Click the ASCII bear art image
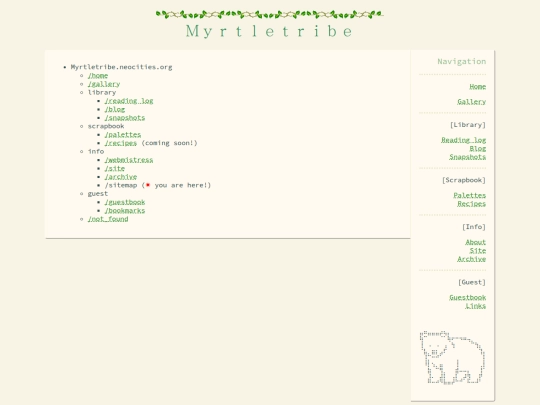 click(x=452, y=357)
